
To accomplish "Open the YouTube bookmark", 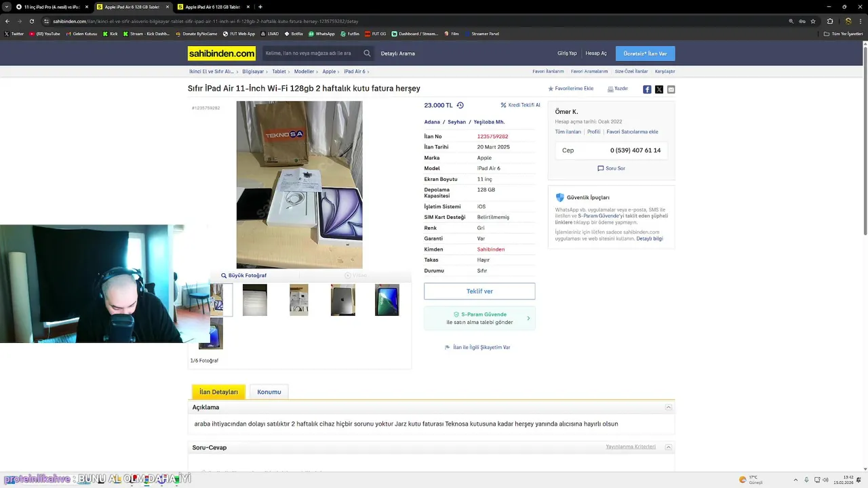I will (x=45, y=33).
